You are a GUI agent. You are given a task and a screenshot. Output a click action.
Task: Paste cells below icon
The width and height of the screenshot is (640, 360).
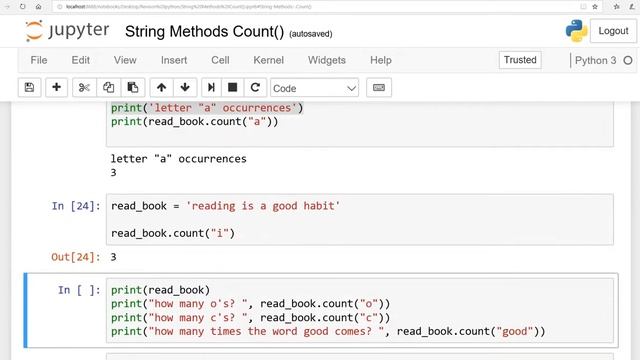[133, 87]
